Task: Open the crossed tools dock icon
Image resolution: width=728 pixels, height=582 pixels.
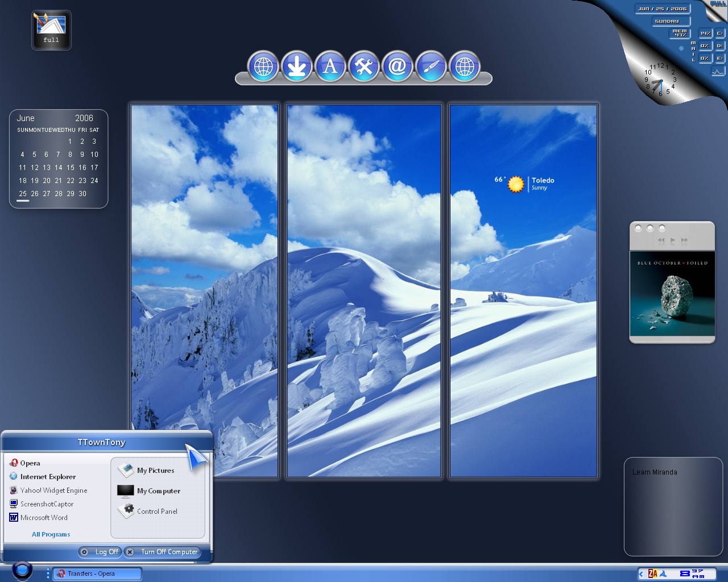Action: point(363,67)
